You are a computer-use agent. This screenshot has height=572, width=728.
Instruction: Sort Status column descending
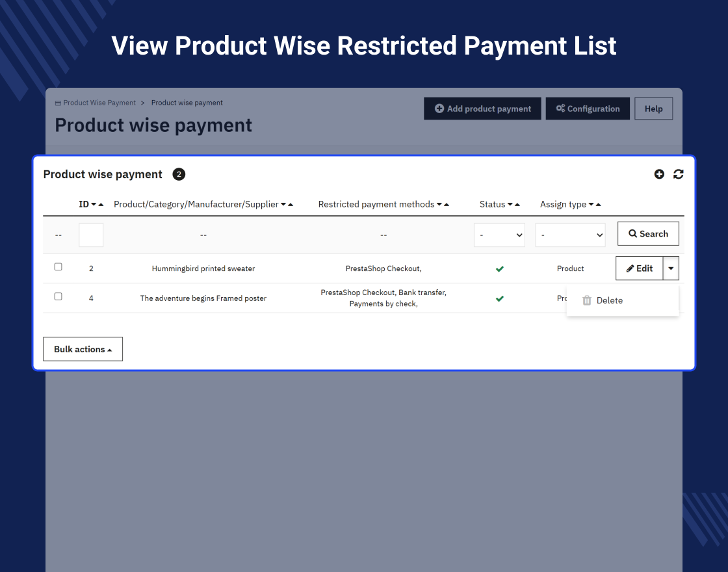pyautogui.click(x=510, y=204)
